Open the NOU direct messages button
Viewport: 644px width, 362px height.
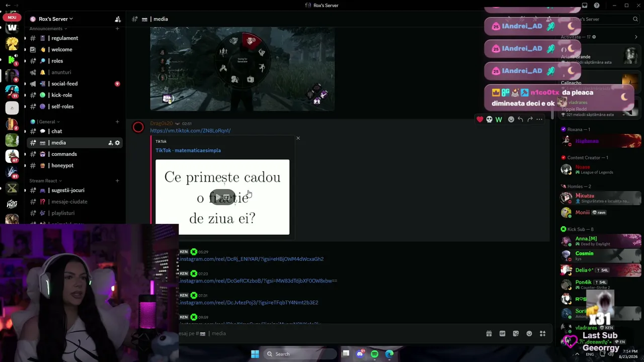pos(12,18)
